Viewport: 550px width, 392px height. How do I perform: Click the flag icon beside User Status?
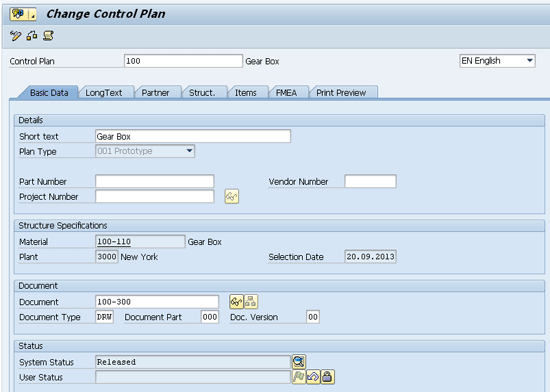coord(299,377)
